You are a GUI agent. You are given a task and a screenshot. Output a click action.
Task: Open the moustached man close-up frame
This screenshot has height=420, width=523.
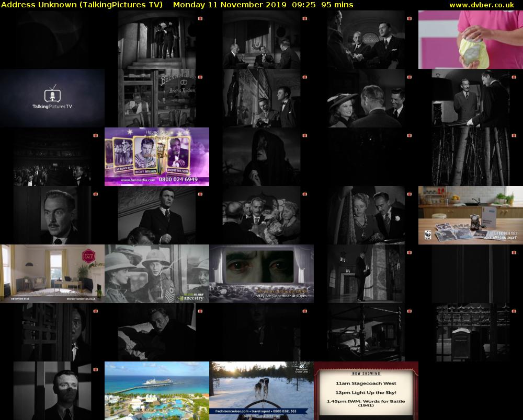(x=52, y=215)
